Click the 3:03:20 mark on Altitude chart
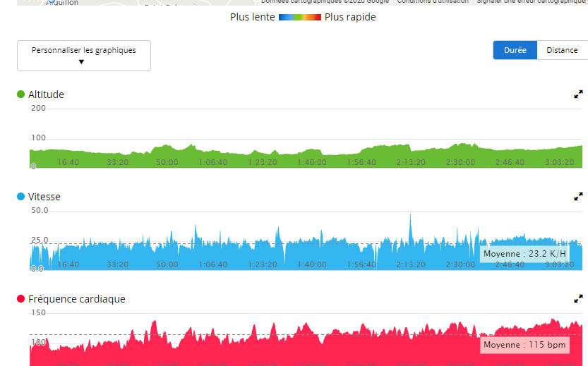The width and height of the screenshot is (588, 366). tap(560, 162)
